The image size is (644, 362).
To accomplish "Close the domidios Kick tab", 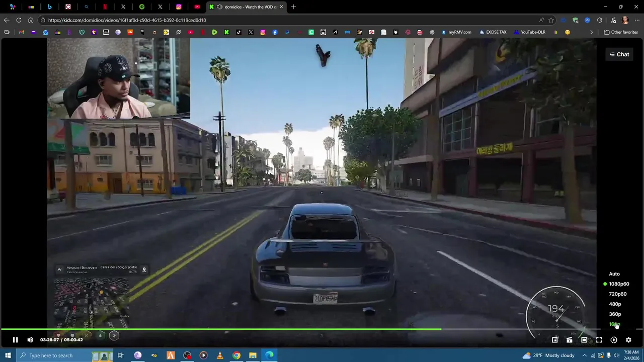I will [281, 7].
